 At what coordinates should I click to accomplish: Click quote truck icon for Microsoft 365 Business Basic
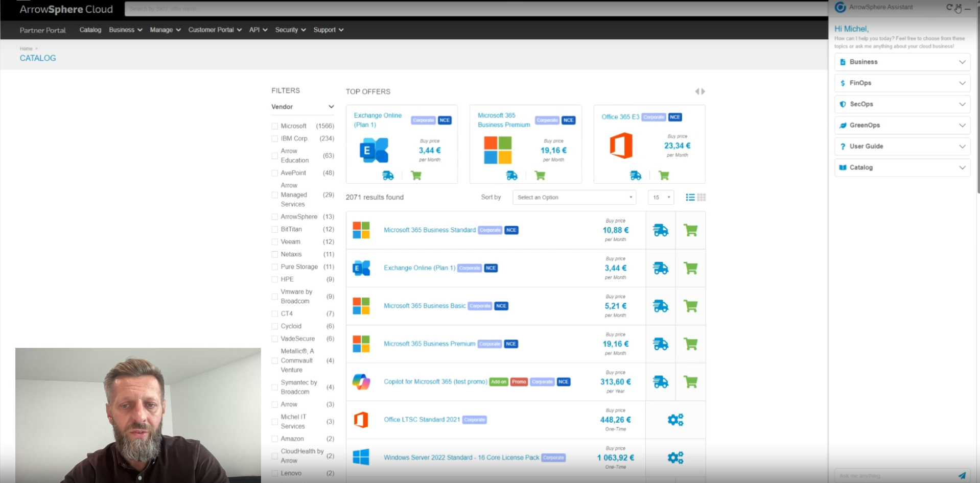coord(660,306)
